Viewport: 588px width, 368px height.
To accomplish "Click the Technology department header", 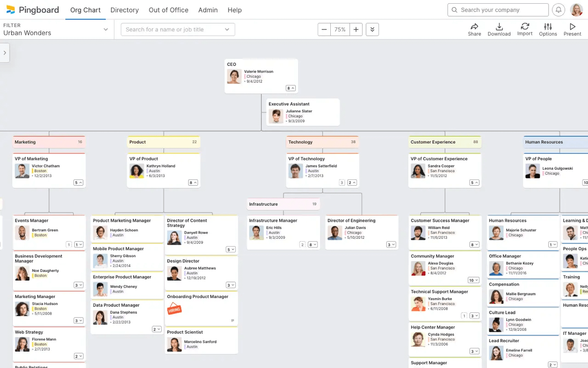I will tap(322, 142).
